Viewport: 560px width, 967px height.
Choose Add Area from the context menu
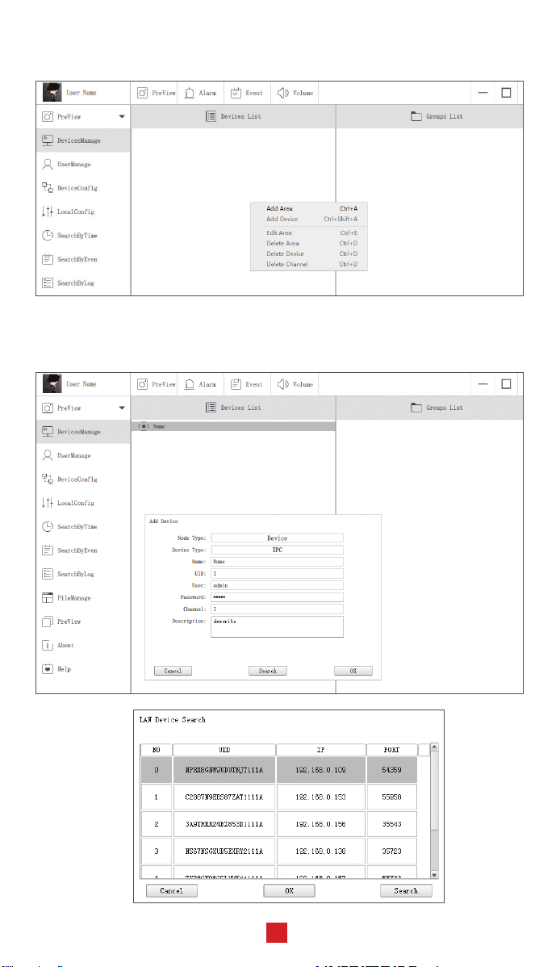pos(279,208)
